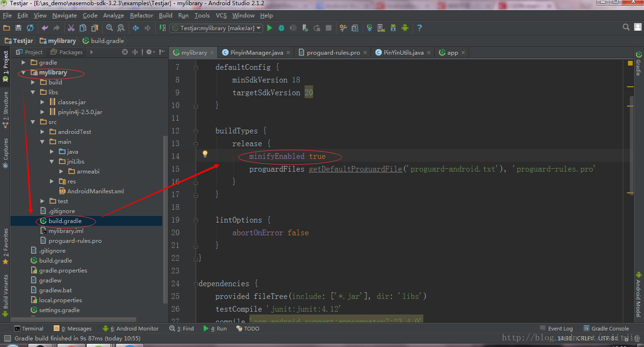Close the mylibrary editor tab
The height and width of the screenshot is (347, 644).
212,53
